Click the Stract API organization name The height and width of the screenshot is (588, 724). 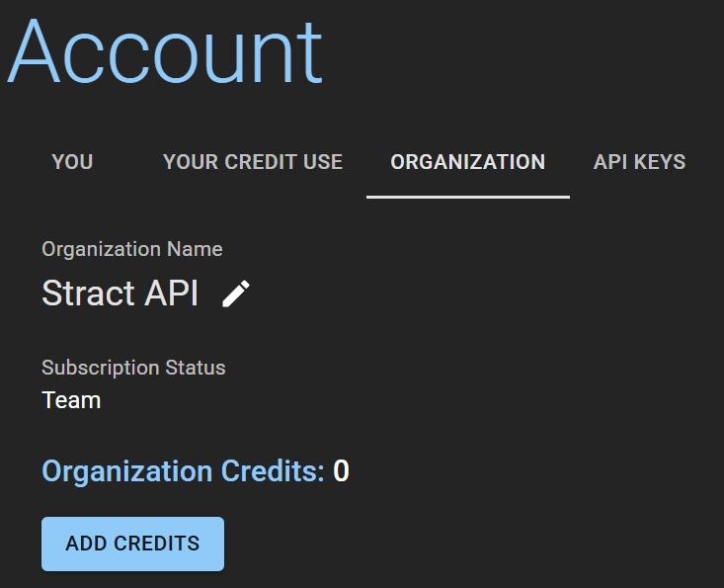[x=121, y=293]
